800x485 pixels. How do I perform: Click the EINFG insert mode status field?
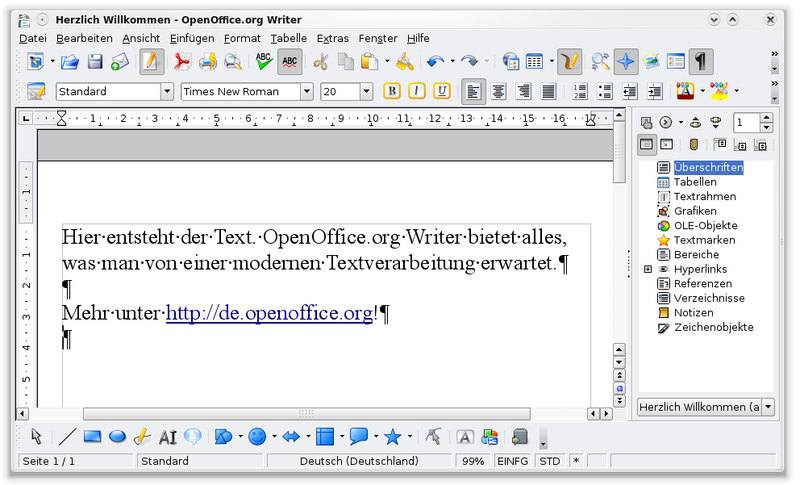point(512,461)
